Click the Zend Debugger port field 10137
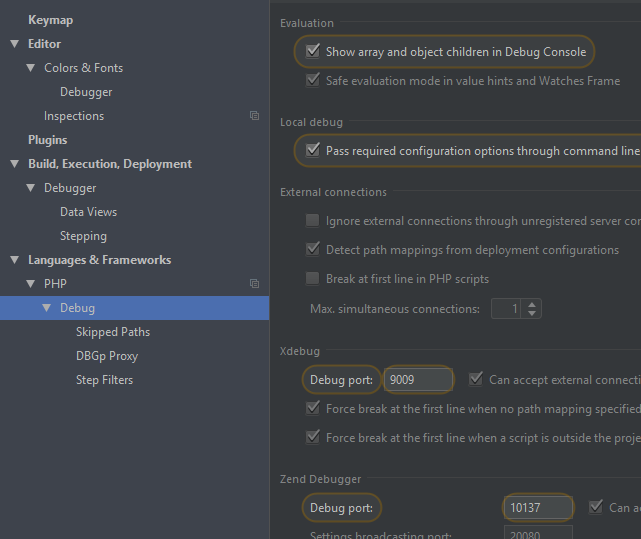Viewport: 641px width, 539px height. [x=538, y=508]
